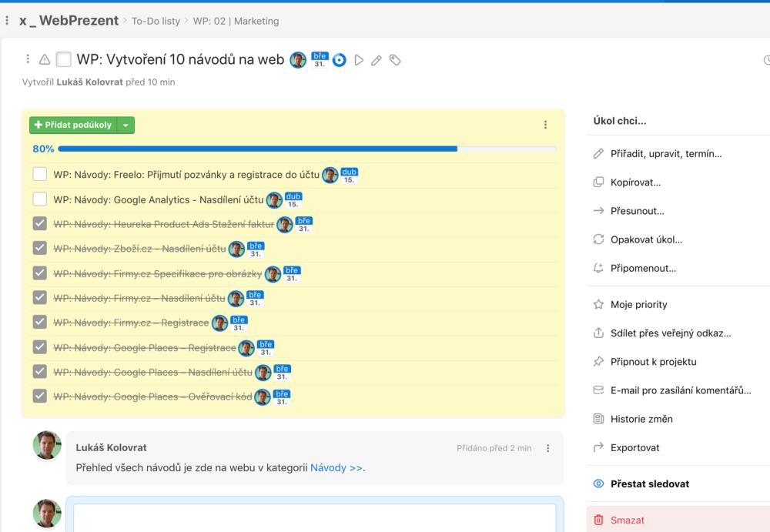Screen dimensions: 770x532
Task: Mark the main task WP: Vytvoření 10 návodů complete
Action: [x=63, y=59]
